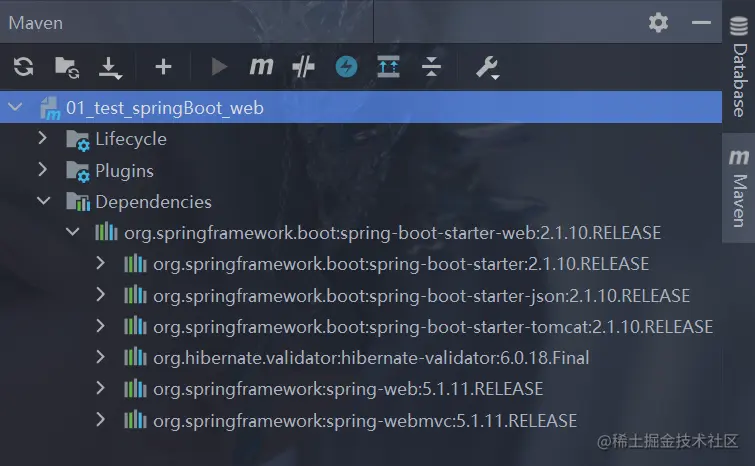Switch to Maven side tab
Viewport: 755px width, 466px height.
tap(739, 188)
